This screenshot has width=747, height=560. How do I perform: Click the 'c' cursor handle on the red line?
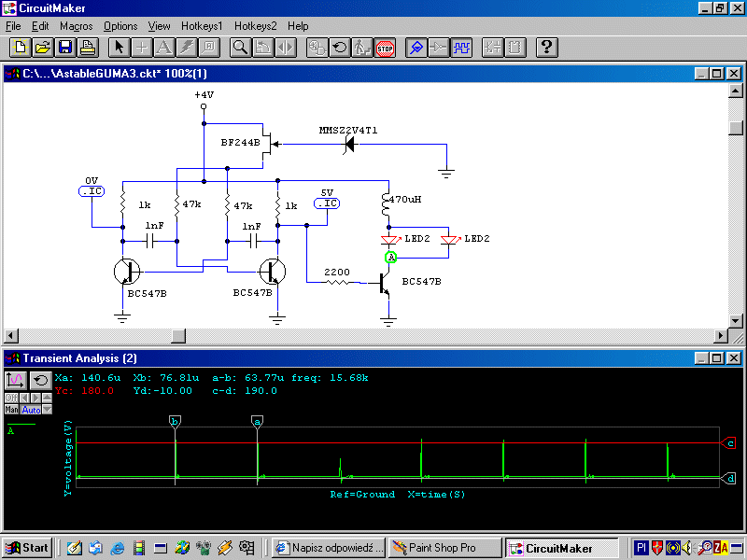tap(729, 443)
